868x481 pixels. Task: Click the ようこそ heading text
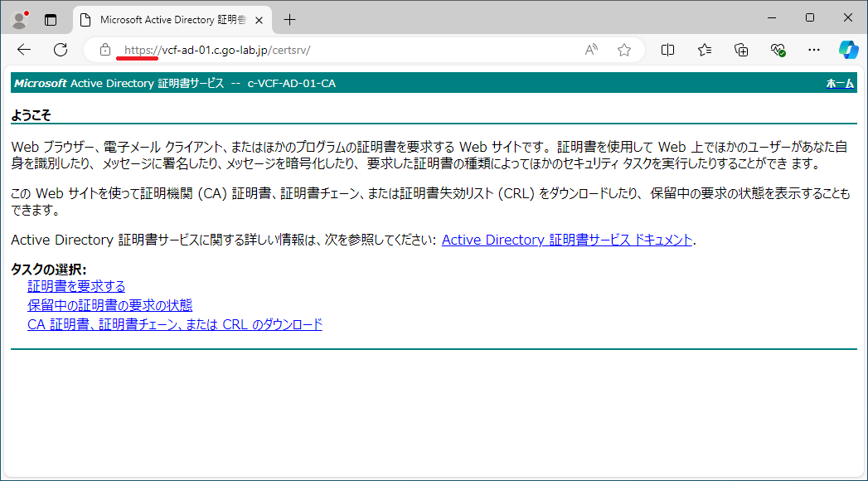(x=31, y=115)
